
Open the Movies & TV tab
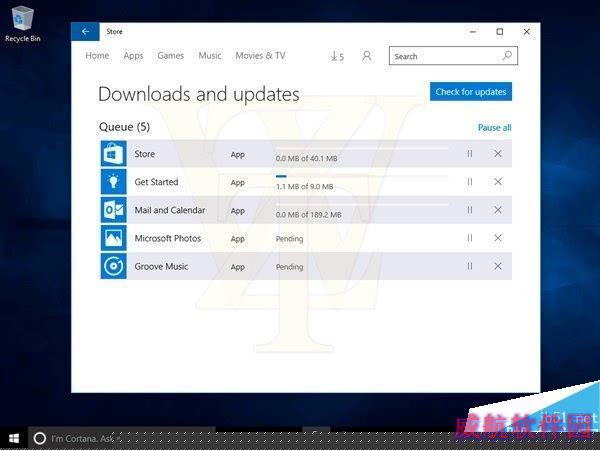(260, 55)
